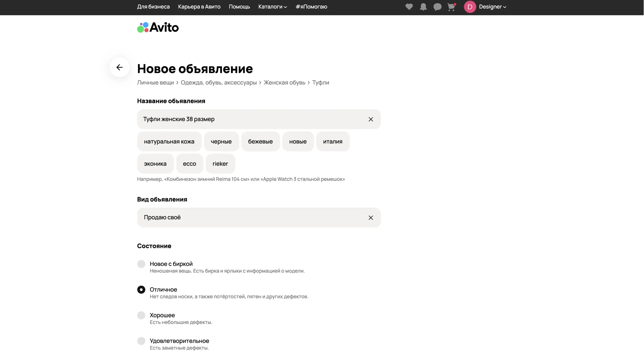Viewport: 644px width, 362px height.
Task: Clear the 'Продаю своё' selection with X
Action: tap(371, 218)
